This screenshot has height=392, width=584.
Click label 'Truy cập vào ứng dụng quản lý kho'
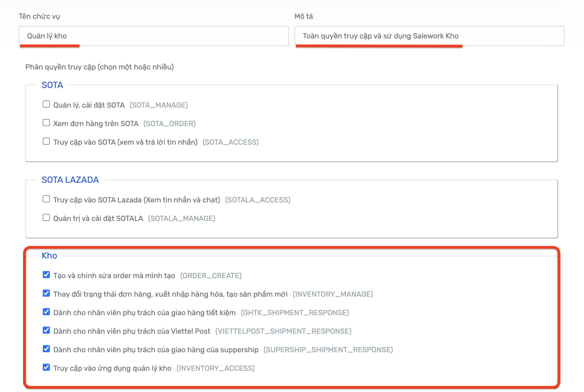pos(112,368)
